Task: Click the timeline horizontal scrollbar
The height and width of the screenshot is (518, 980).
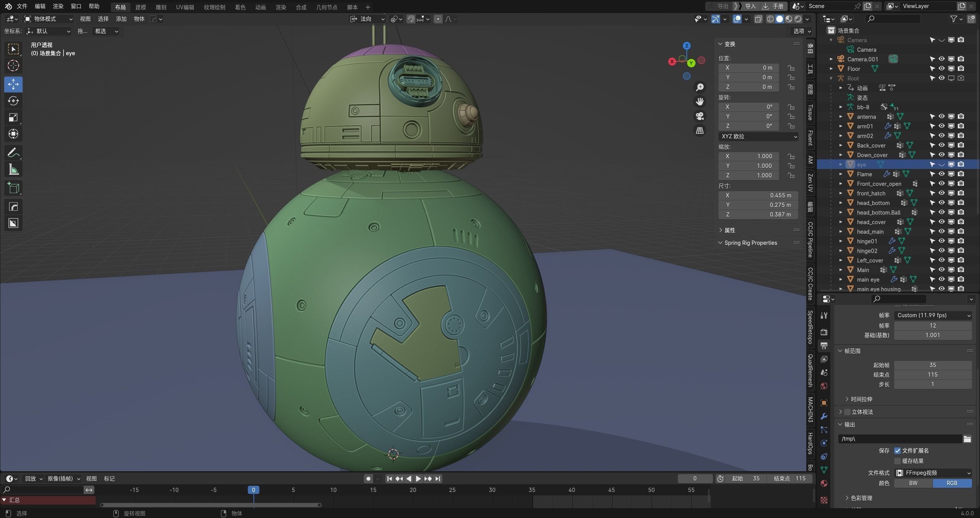Action: pyautogui.click(x=211, y=505)
